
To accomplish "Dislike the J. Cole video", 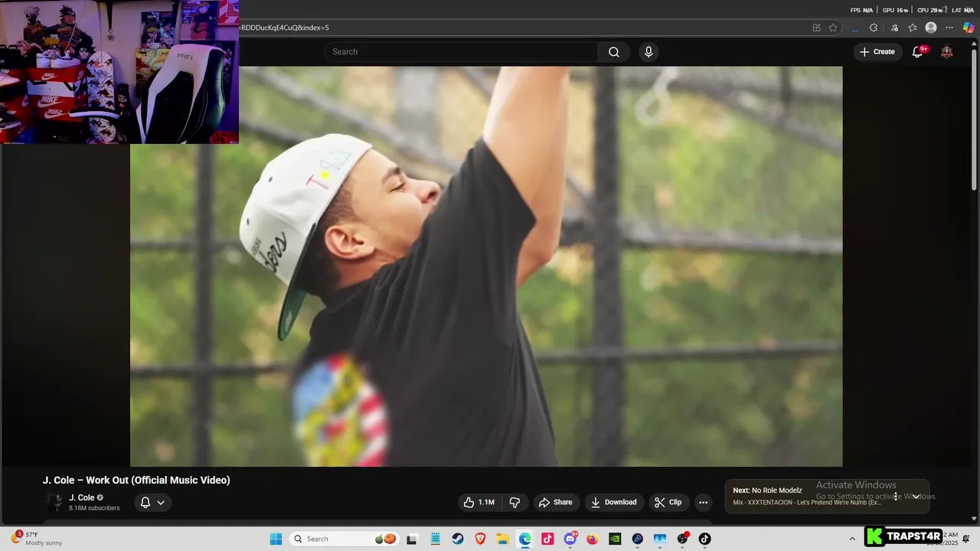I will pyautogui.click(x=514, y=502).
